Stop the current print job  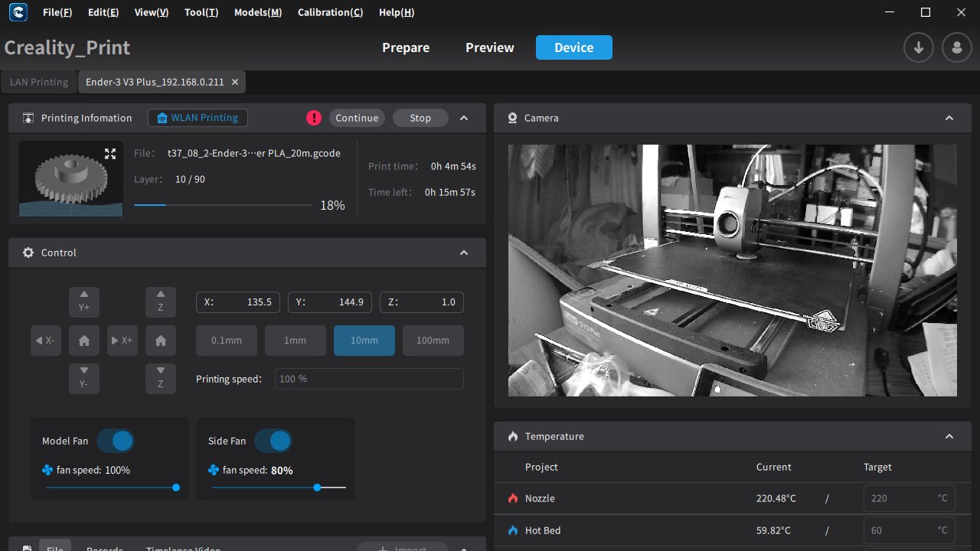[420, 118]
